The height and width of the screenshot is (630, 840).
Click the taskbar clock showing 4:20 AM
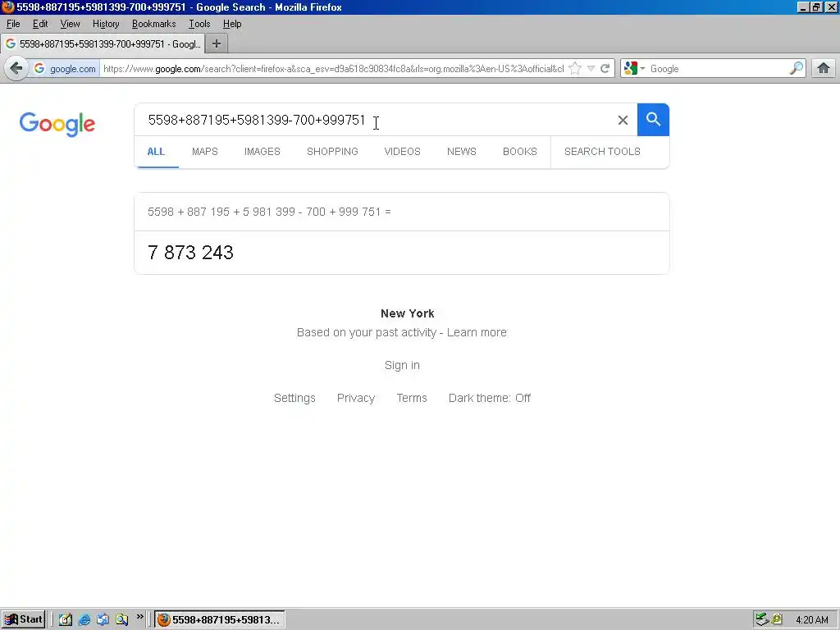tap(812, 620)
